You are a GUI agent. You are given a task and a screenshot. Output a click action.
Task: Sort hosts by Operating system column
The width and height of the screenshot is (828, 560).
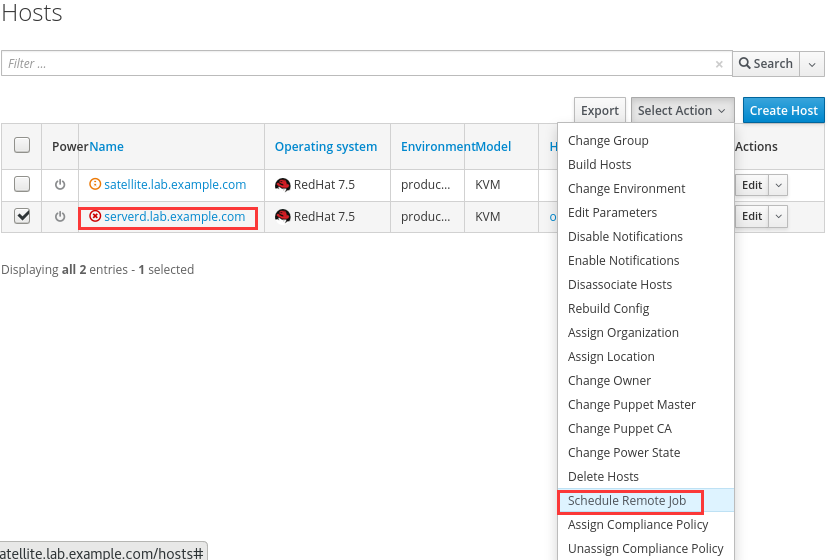(x=326, y=147)
